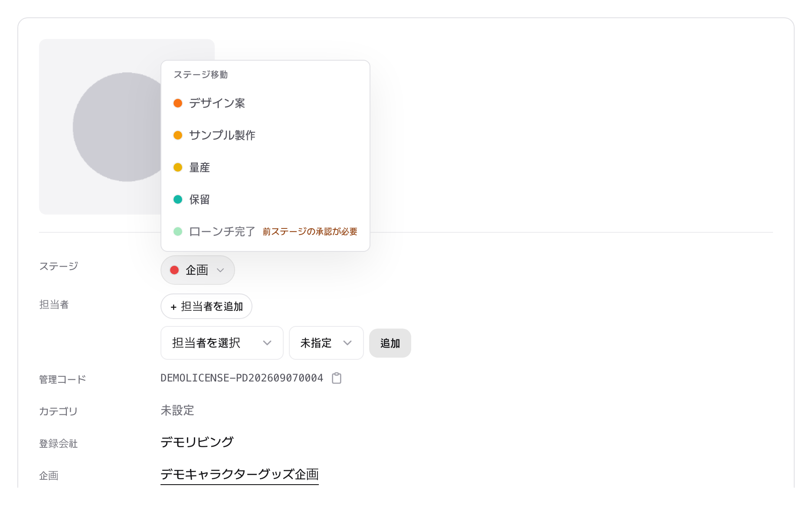Click the デモリビング company name
The height and width of the screenshot is (505, 812).
click(197, 442)
